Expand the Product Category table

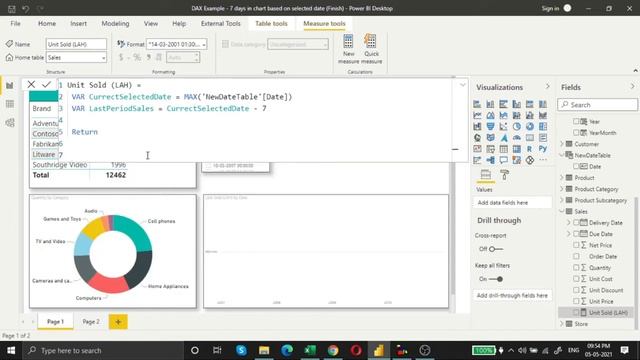point(562,189)
